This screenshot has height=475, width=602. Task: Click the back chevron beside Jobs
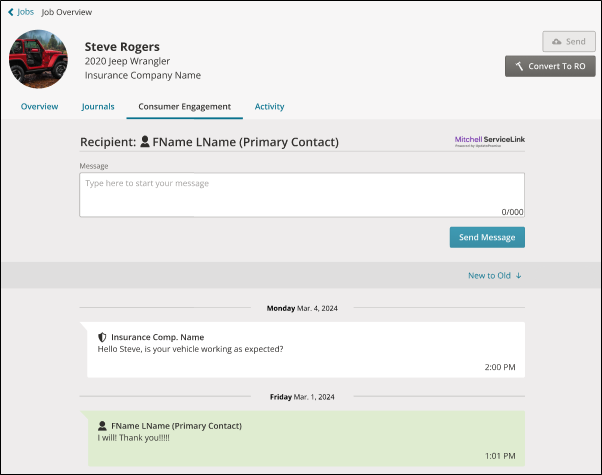[11, 12]
